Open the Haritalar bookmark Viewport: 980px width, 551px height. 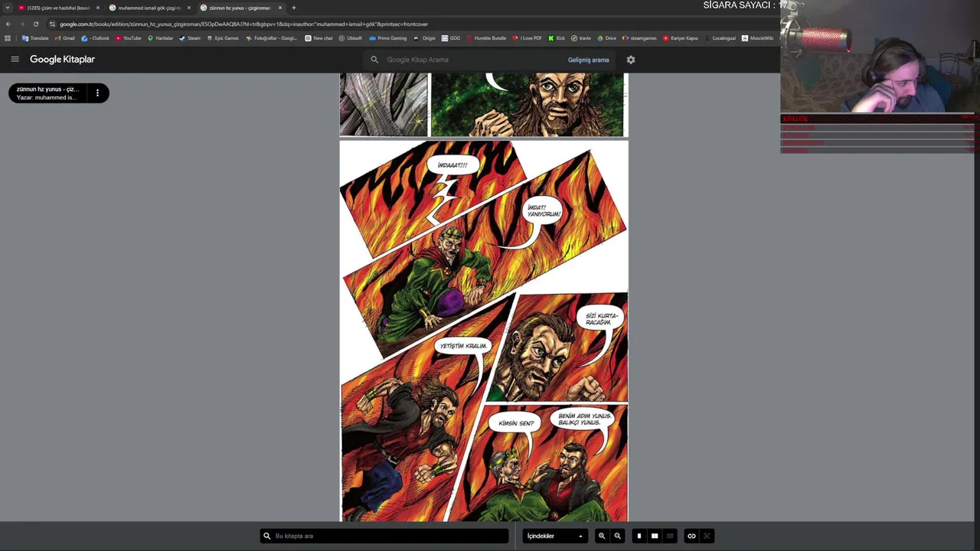tap(161, 38)
